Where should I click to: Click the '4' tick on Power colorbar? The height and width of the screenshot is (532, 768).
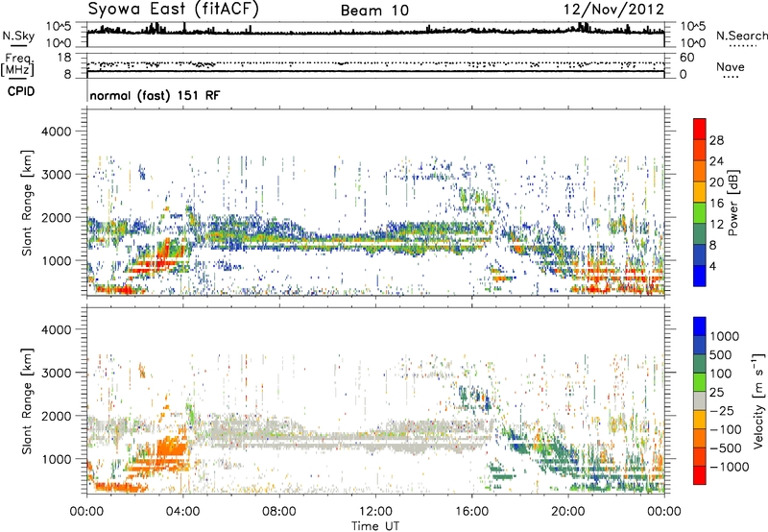(x=712, y=266)
